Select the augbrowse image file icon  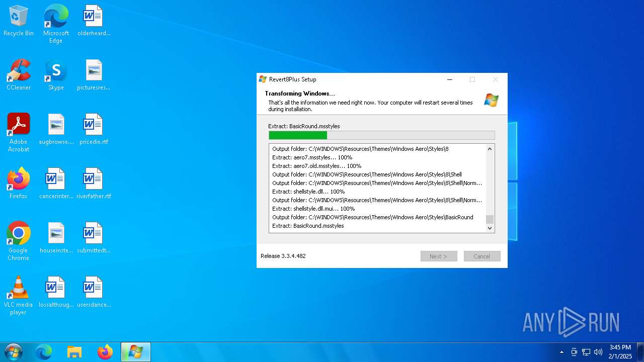56,130
